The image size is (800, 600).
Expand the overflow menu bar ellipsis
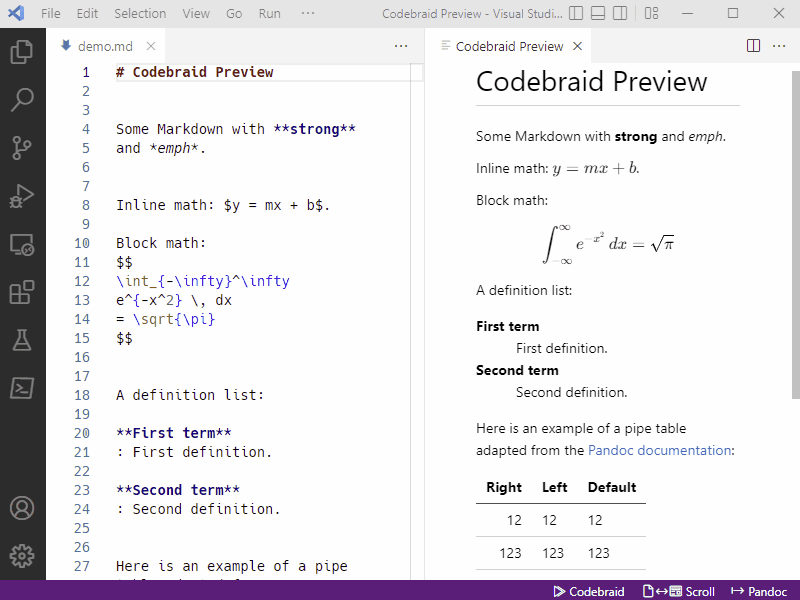click(x=308, y=13)
